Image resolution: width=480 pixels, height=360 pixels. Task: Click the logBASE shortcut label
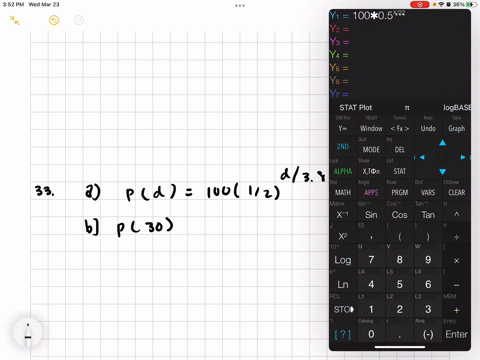tap(457, 108)
